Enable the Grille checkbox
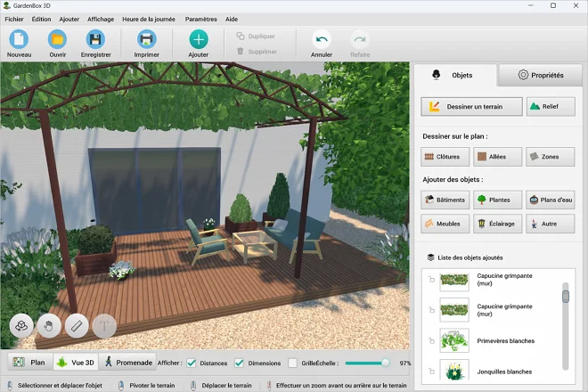Screen dimensions: 588x392 (292, 363)
